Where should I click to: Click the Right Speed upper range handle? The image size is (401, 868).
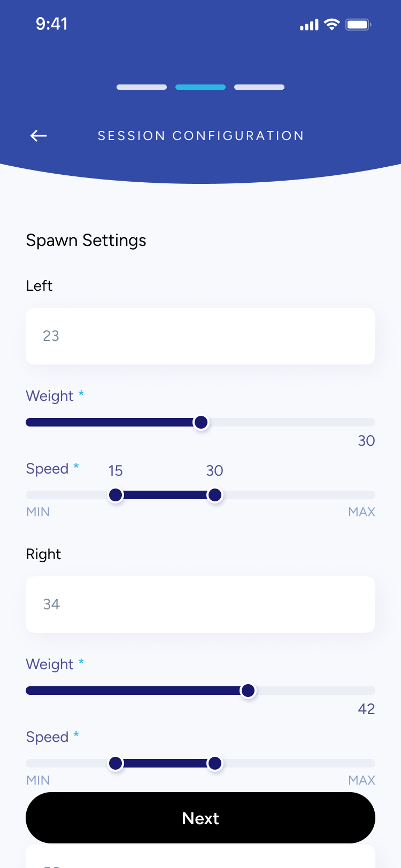[215, 763]
